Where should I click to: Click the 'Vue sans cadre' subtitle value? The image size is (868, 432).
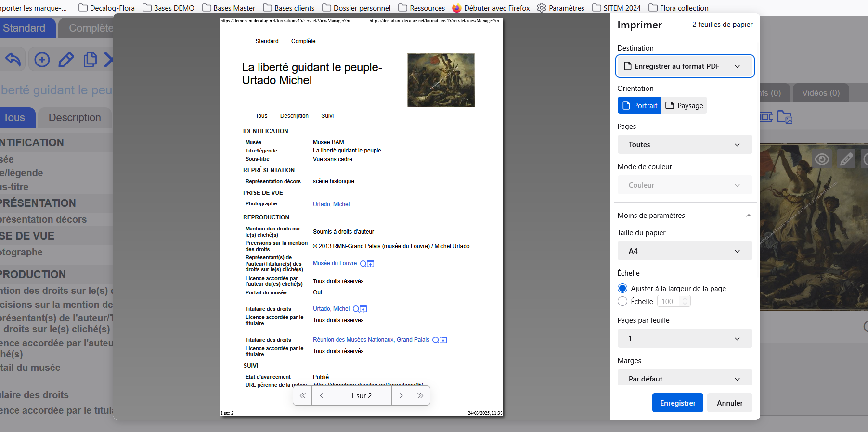tap(333, 159)
